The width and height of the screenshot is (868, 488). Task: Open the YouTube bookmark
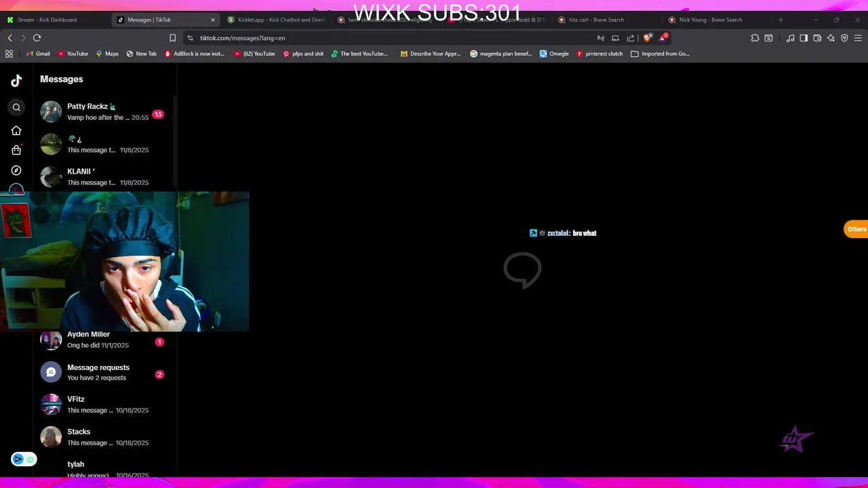click(73, 54)
